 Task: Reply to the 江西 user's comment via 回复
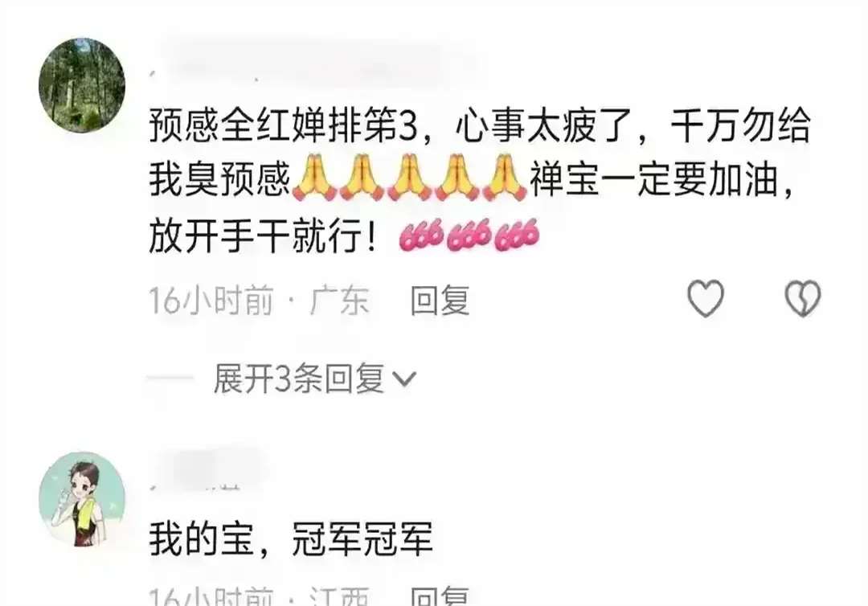pyautogui.click(x=440, y=596)
